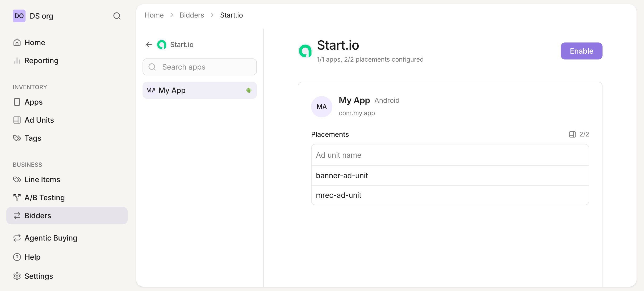644x291 pixels.
Task: Click the Settings gear icon
Action: tap(17, 276)
